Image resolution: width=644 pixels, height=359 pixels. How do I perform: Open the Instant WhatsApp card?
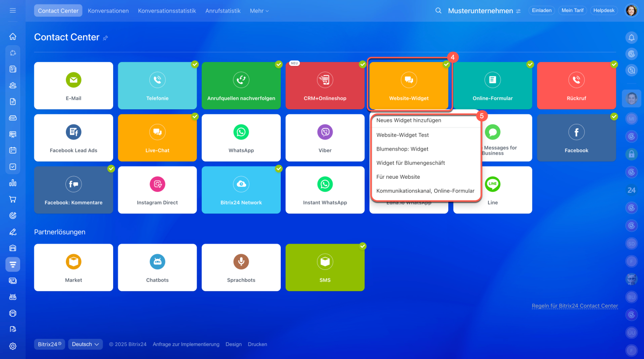click(x=325, y=190)
